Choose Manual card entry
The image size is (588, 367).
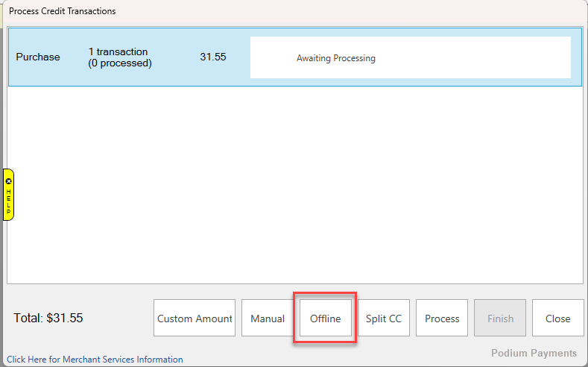(x=268, y=319)
